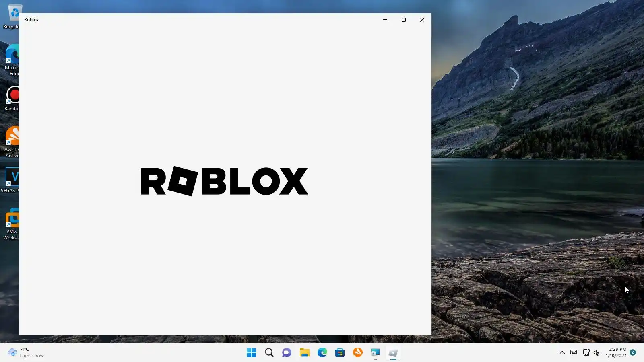The height and width of the screenshot is (362, 644).
Task: View the 2 pending notifications badge
Action: point(633,352)
